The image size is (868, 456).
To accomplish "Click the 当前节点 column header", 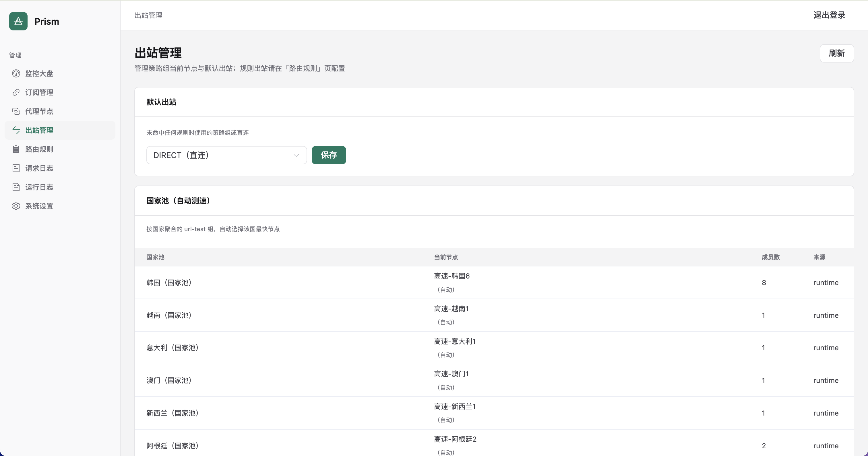I will 446,257.
